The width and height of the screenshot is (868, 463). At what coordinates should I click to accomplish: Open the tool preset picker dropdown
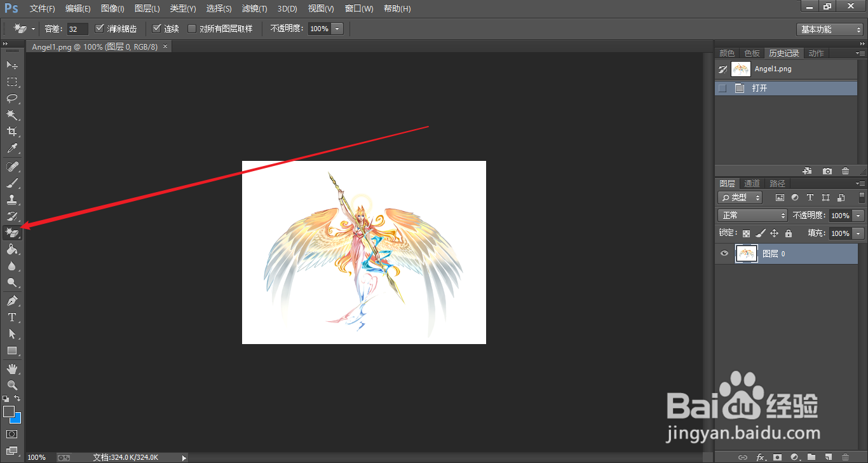click(x=33, y=29)
